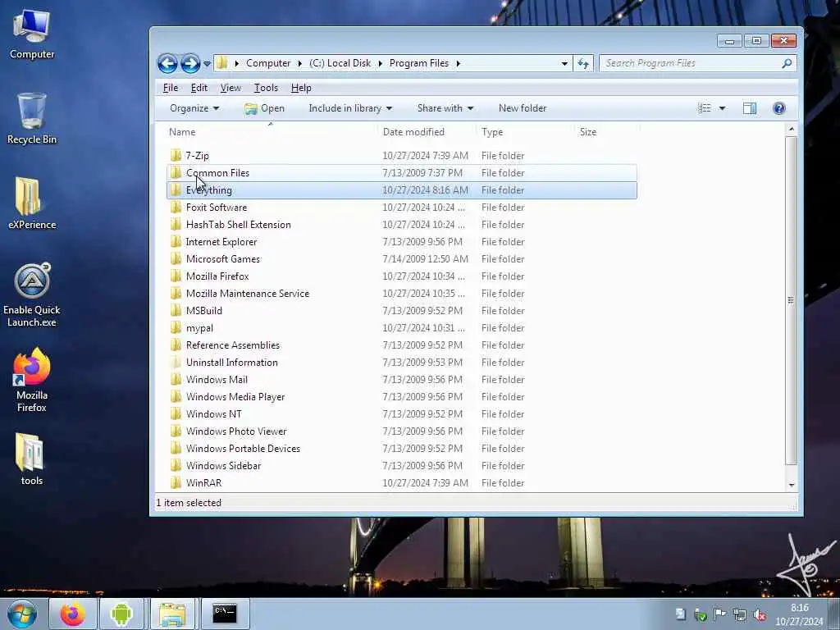Image resolution: width=840 pixels, height=630 pixels.
Task: Select the Windows NT folder
Action: click(402, 414)
